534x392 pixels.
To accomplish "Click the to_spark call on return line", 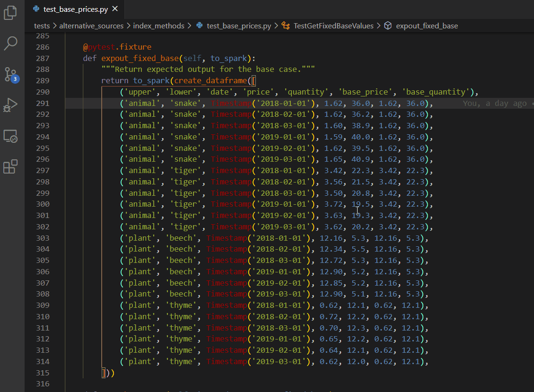I will tap(151, 81).
